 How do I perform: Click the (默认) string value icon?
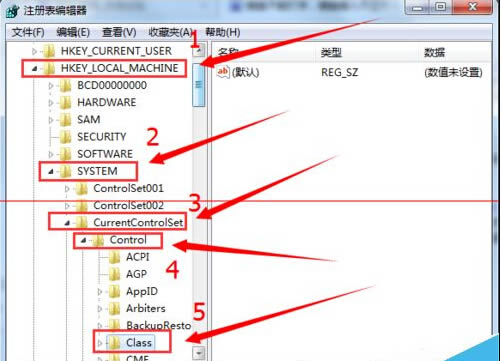pos(223,72)
